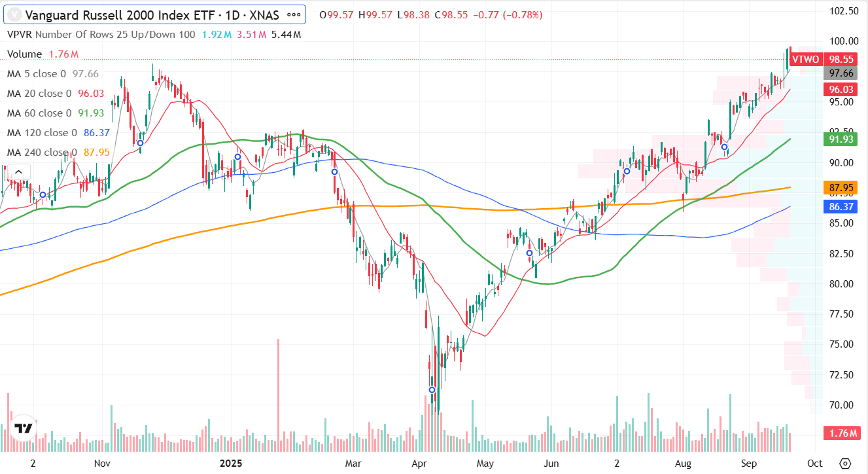Click the event marker at the April low

[432, 390]
